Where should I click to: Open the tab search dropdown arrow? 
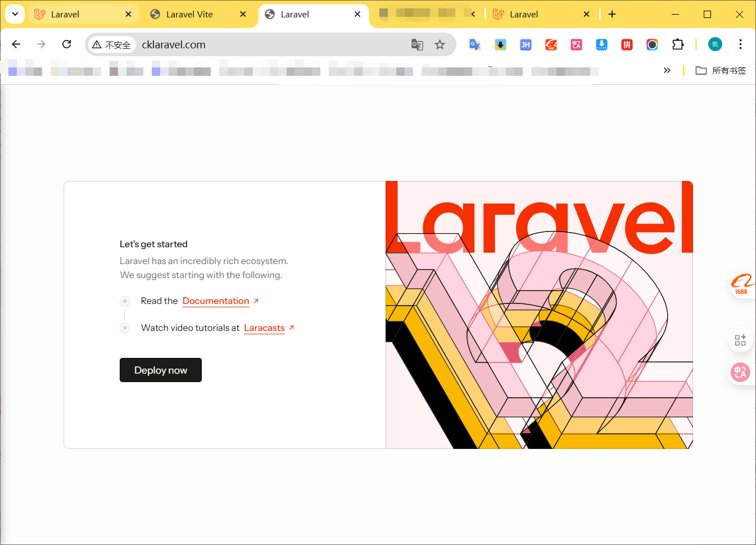pos(15,14)
